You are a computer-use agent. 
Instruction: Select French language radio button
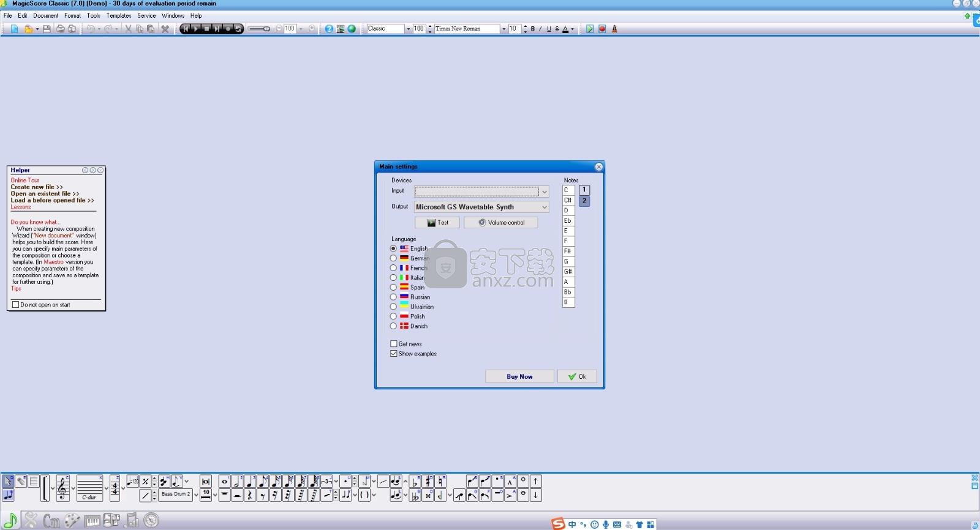tap(393, 268)
